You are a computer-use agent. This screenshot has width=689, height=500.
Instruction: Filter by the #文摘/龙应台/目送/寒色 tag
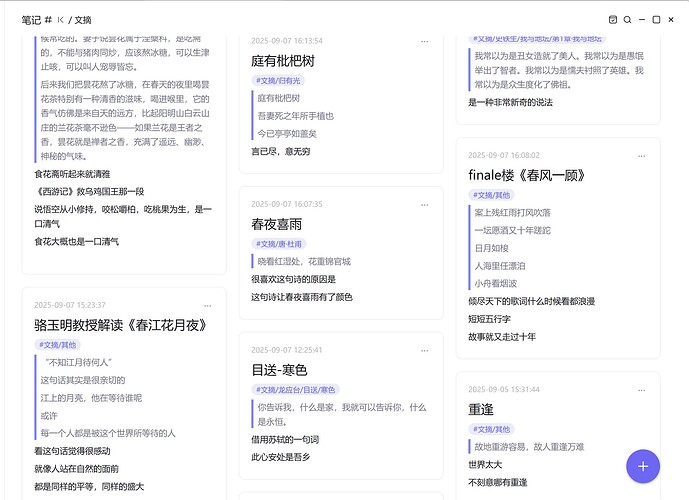(x=296, y=389)
